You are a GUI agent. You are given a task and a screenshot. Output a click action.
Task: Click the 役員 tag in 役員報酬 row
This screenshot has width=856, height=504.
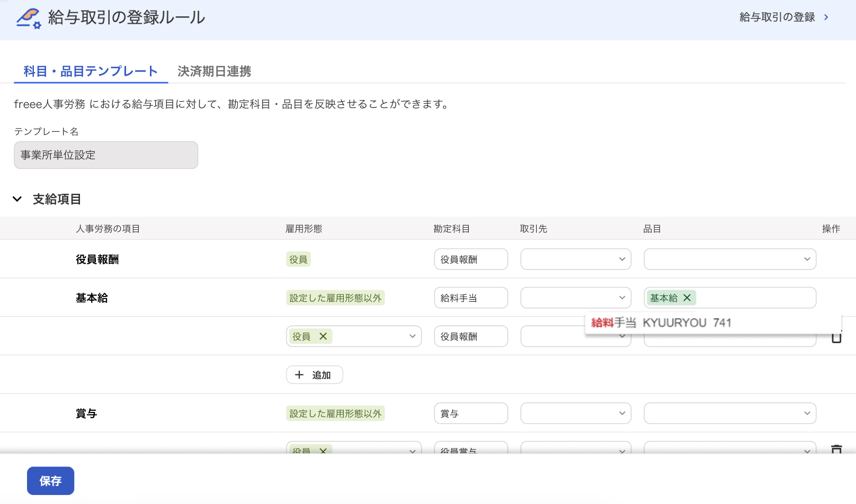coord(298,259)
